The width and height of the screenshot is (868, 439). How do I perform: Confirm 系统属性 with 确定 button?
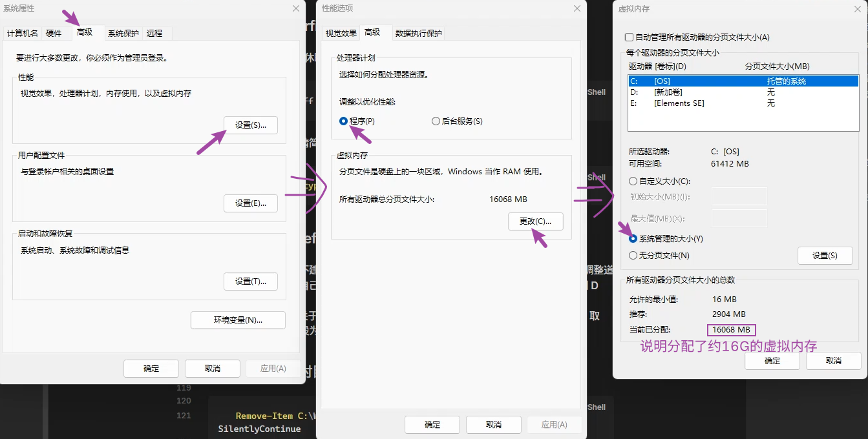pyautogui.click(x=151, y=369)
